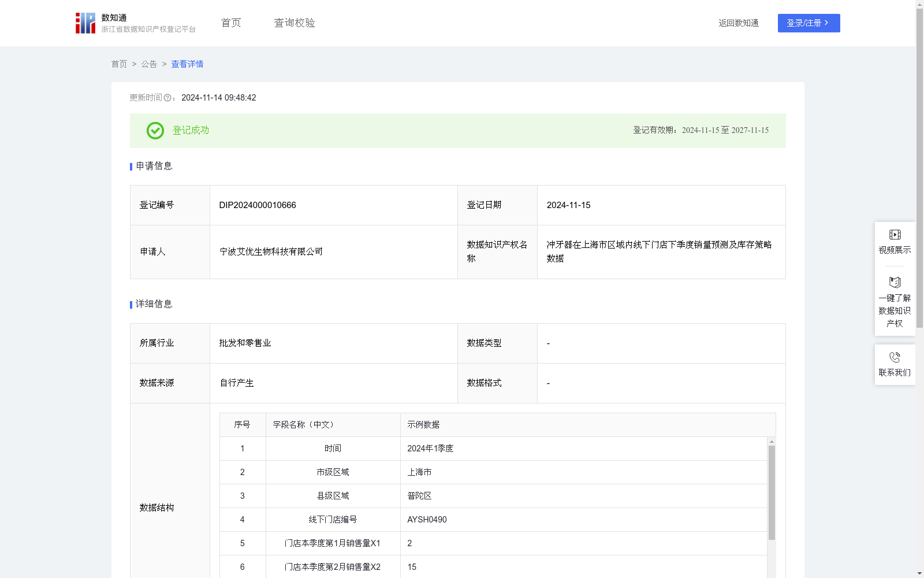Open the 查询校验 nav tab
This screenshot has width=924, height=578.
click(x=295, y=23)
